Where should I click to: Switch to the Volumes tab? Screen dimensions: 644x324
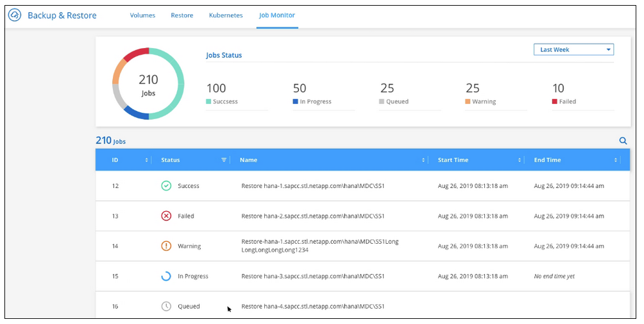tap(142, 15)
